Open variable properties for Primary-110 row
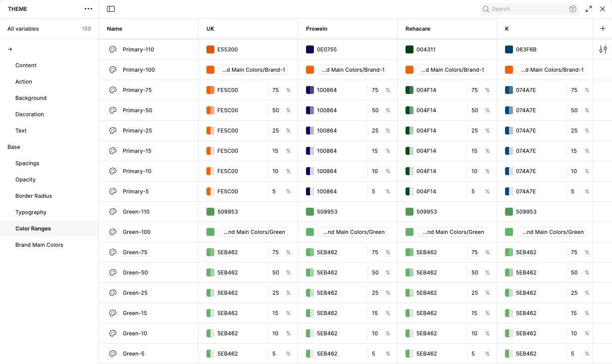The image size is (612, 364). tap(603, 49)
